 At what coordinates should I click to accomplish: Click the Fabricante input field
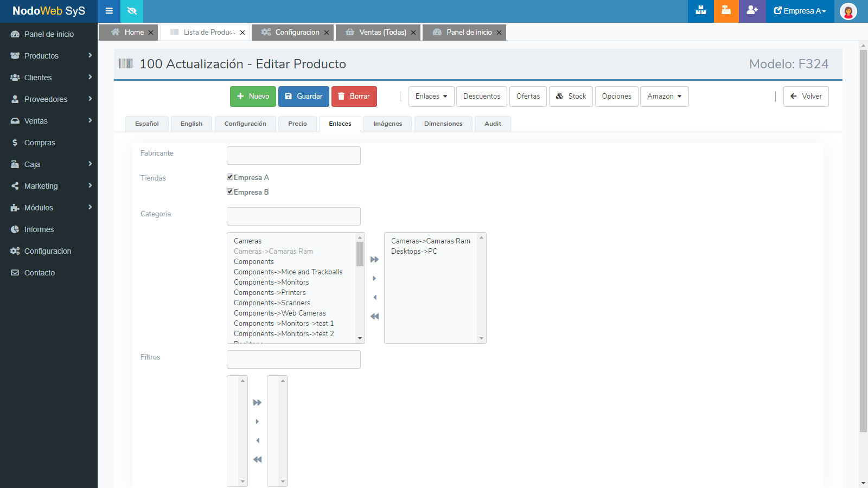293,156
